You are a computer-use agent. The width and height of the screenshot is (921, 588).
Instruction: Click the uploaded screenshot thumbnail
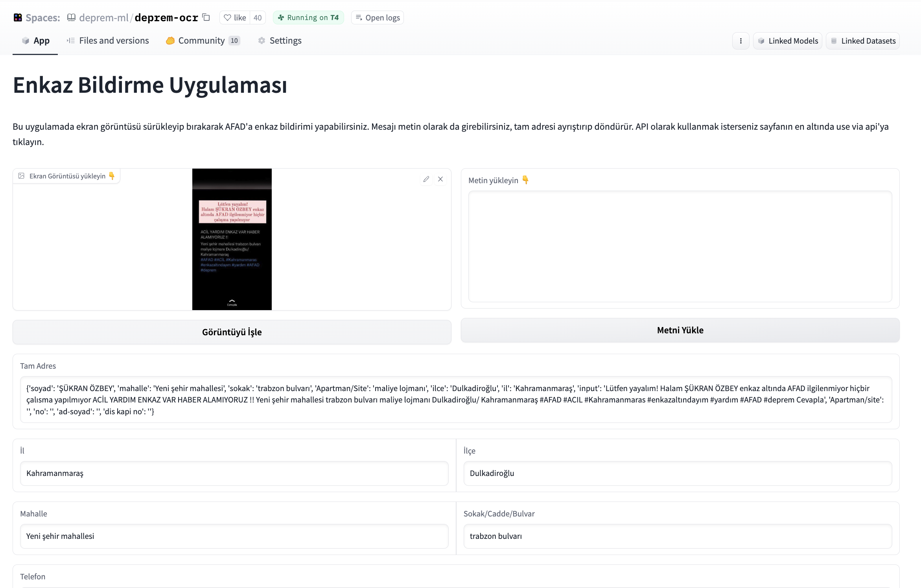(x=232, y=239)
